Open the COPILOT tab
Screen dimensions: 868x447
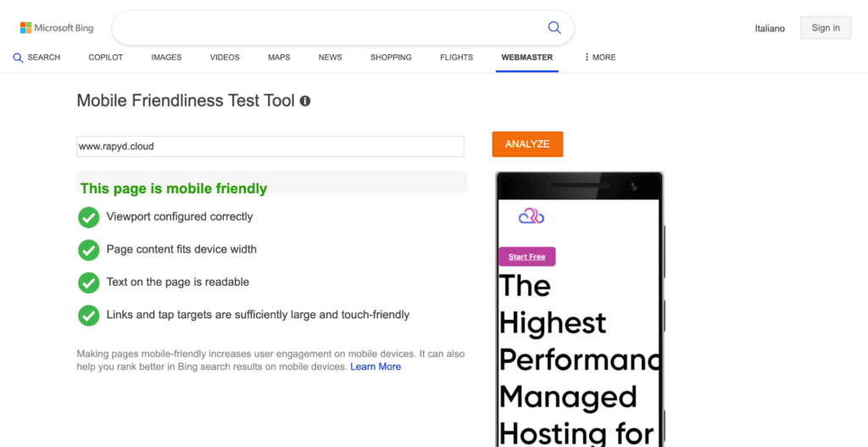[x=106, y=57]
